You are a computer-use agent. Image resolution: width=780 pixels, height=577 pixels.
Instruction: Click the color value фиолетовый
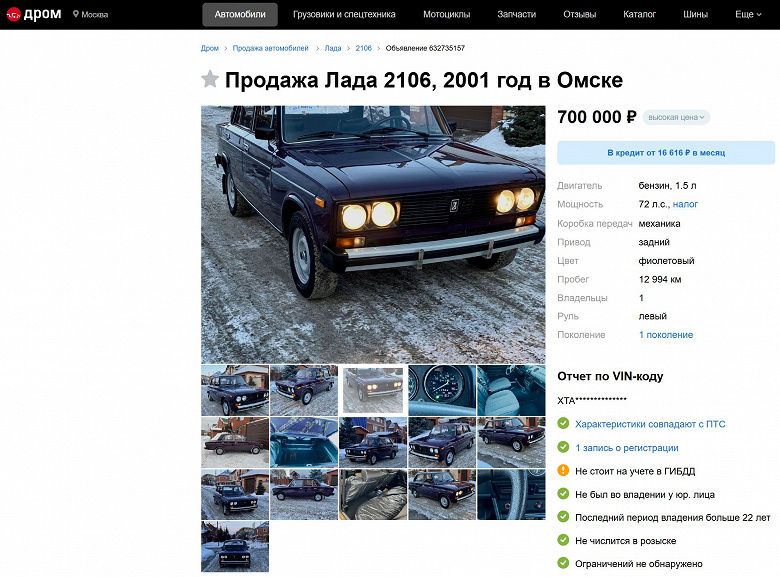(667, 261)
